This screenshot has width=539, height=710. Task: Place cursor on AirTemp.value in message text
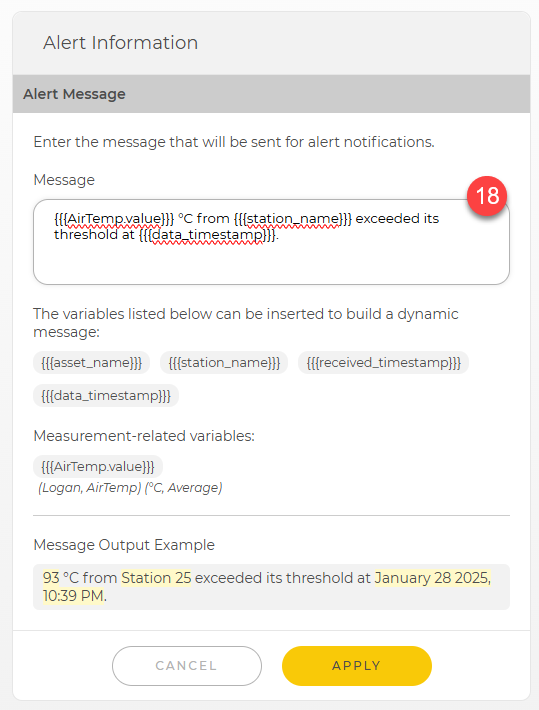coord(114,219)
